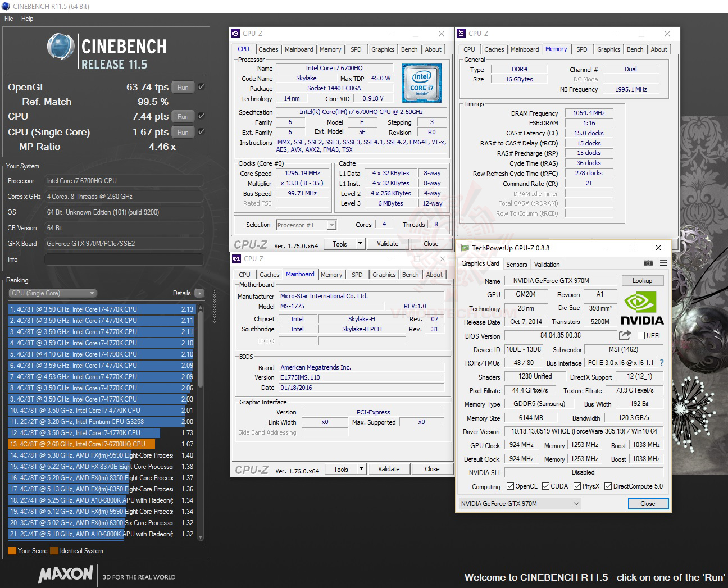Click the CPU-Z title icon in CPU window
The image size is (728, 588).
(236, 34)
